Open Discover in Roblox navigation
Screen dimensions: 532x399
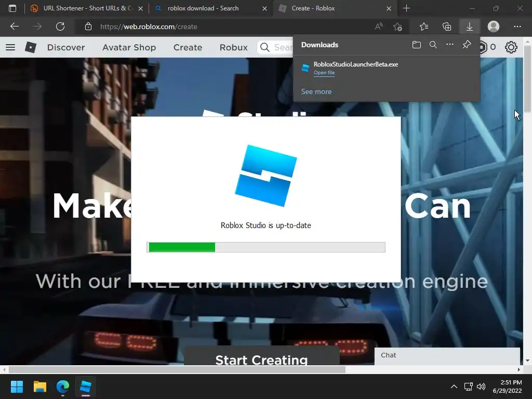point(66,47)
